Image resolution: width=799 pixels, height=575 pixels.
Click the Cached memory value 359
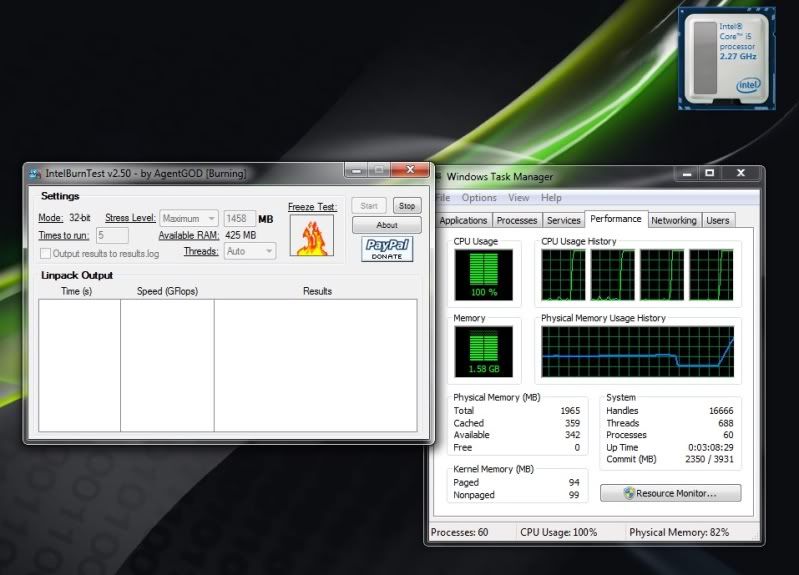pyautogui.click(x=572, y=423)
